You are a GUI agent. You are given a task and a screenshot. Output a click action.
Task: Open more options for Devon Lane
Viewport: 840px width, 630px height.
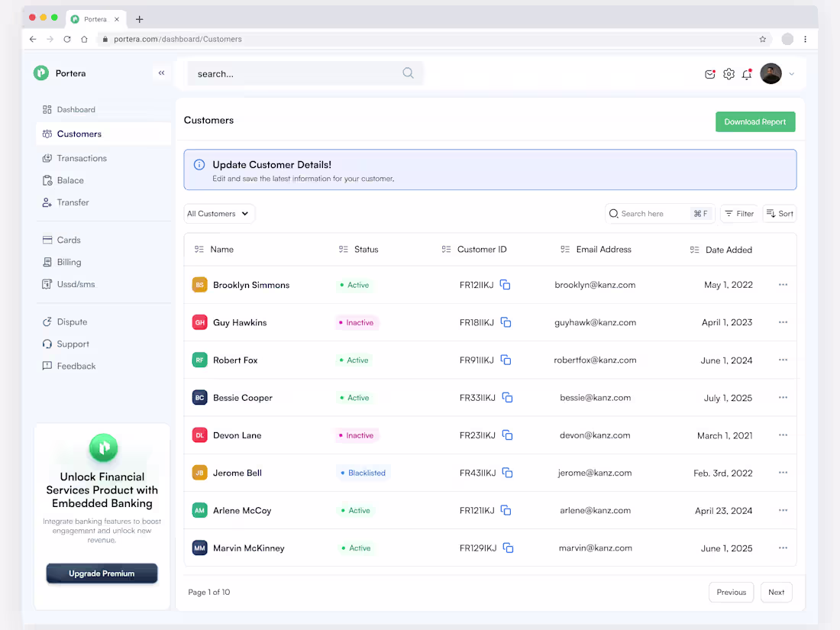tap(783, 435)
